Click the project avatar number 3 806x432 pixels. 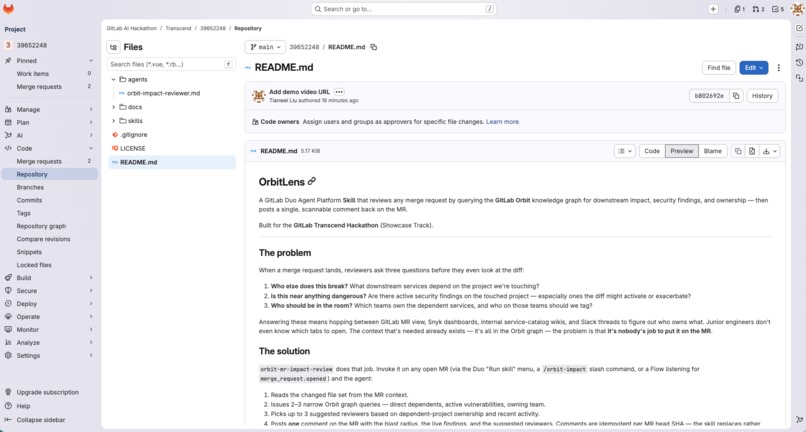(x=8, y=45)
